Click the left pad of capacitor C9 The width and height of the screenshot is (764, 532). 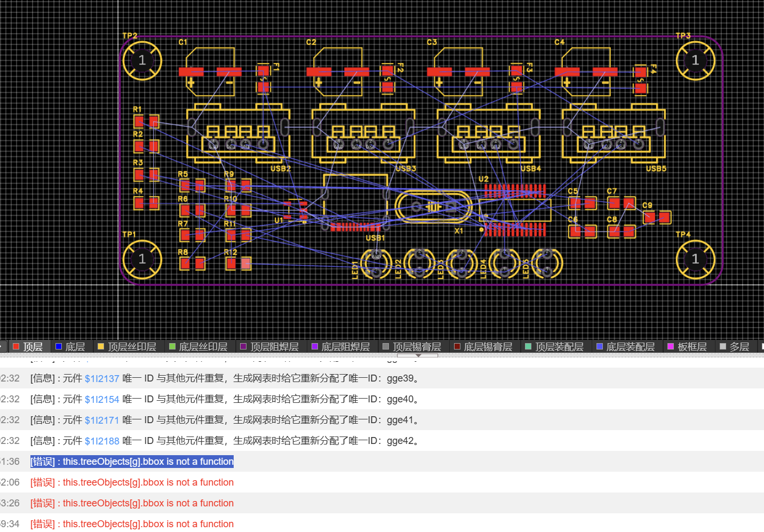click(650, 217)
